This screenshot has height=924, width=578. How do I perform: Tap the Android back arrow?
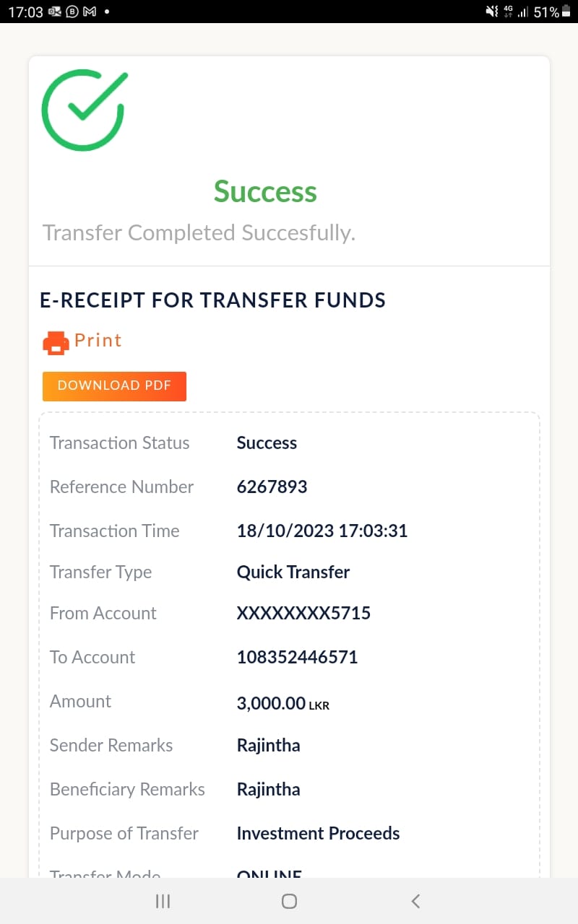click(x=415, y=901)
